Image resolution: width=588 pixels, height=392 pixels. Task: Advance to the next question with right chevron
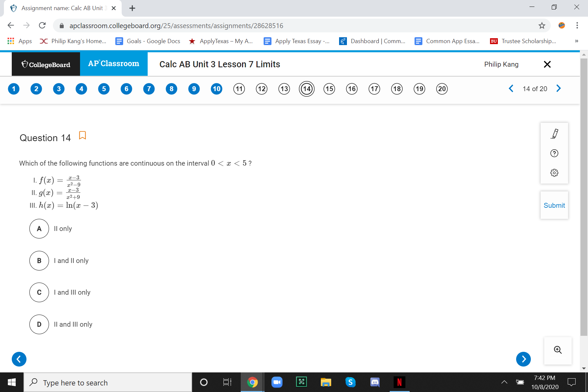[559, 88]
